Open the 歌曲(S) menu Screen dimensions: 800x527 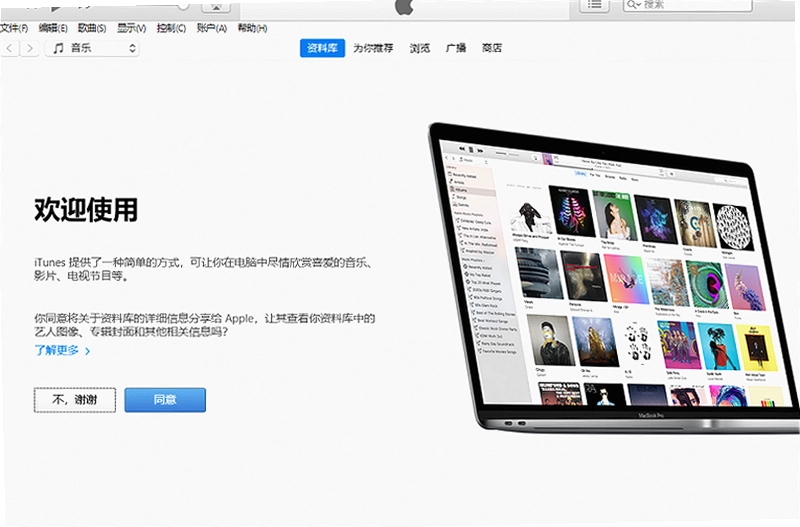tap(92, 28)
